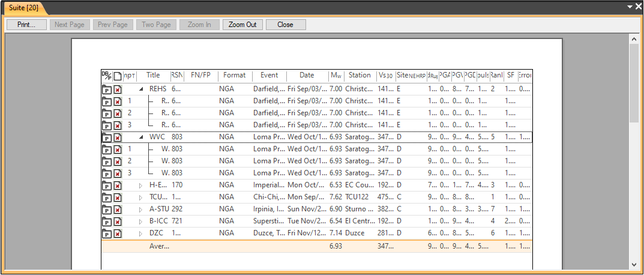This screenshot has width=644, height=275.
Task: Click the Close button in the preview toolbar
Action: coord(286,25)
